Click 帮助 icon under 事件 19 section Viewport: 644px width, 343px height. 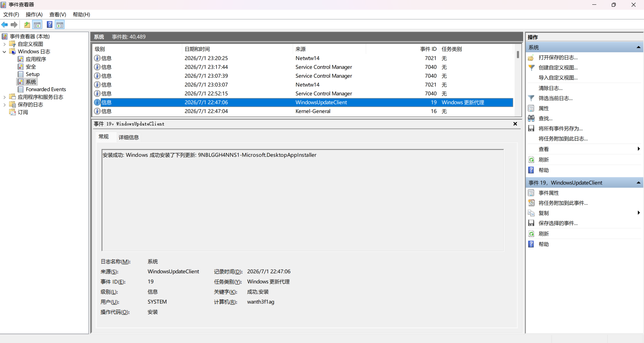531,244
